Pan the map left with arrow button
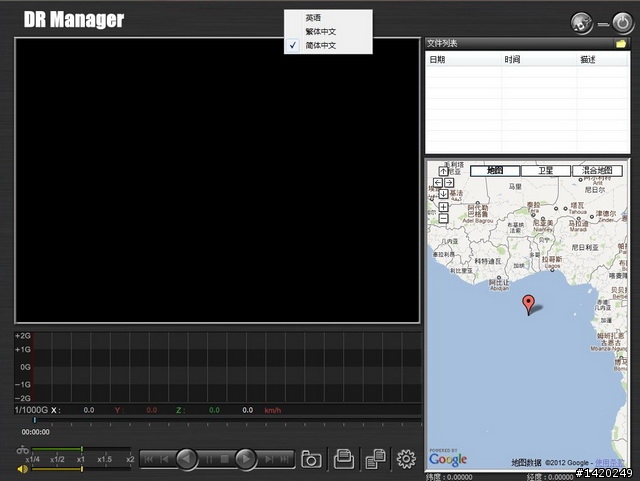 coord(438,183)
